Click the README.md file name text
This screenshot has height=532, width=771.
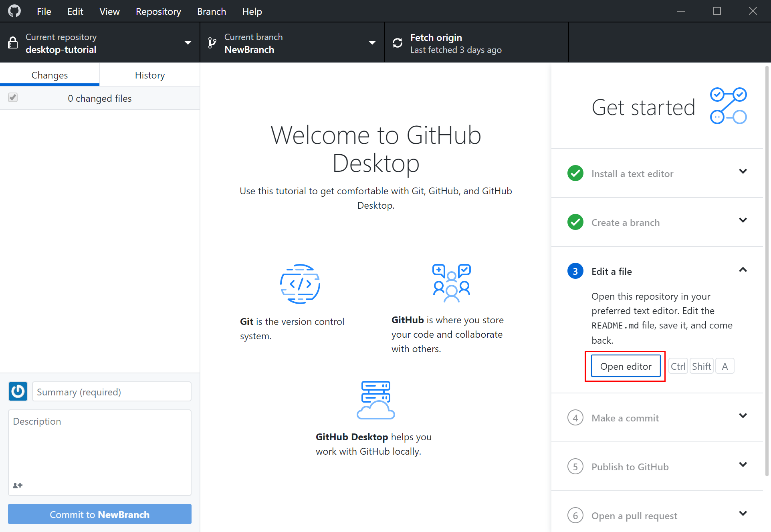tap(615, 325)
